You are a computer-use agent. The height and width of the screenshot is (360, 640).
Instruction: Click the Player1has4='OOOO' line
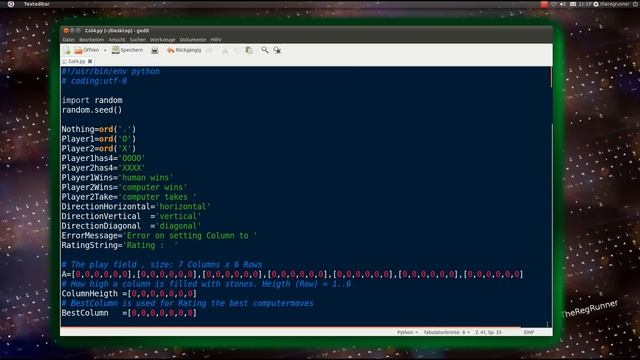click(x=103, y=158)
